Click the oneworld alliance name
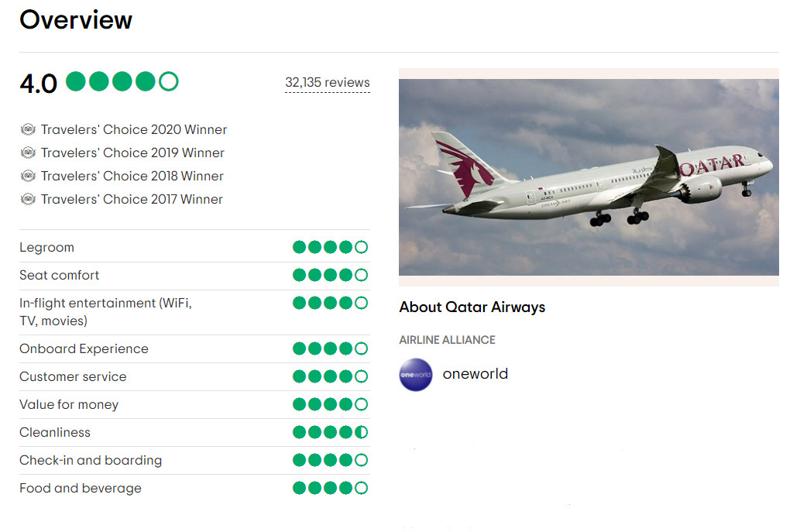This screenshot has height=532, width=800. (476, 374)
